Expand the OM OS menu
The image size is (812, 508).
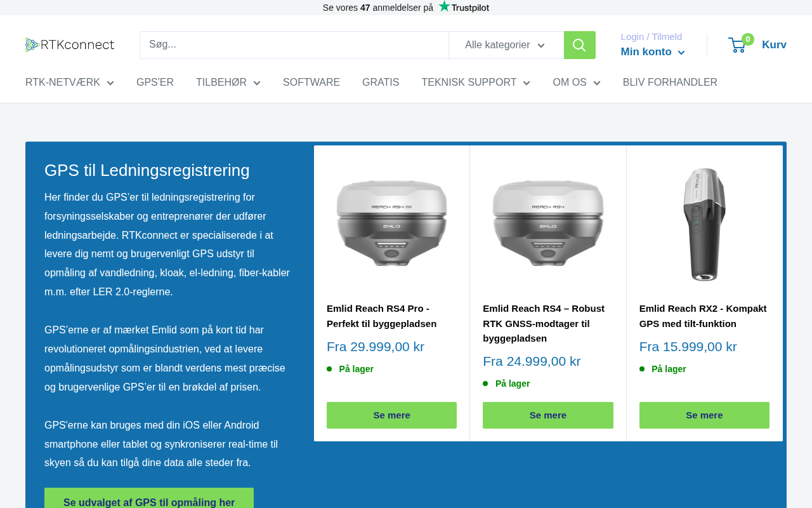pyautogui.click(x=577, y=83)
